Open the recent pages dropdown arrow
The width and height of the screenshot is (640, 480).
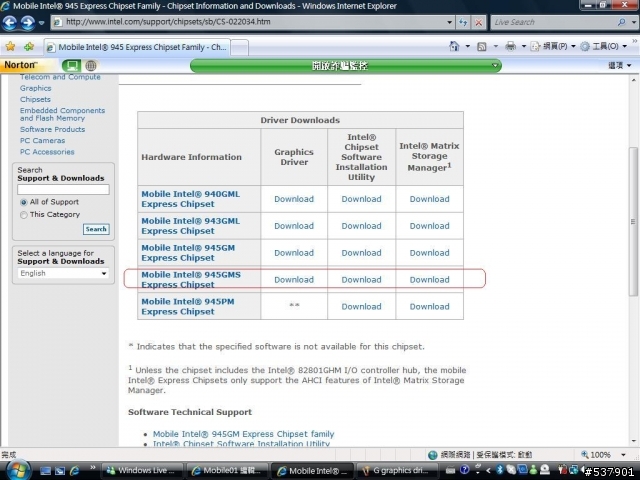42,23
